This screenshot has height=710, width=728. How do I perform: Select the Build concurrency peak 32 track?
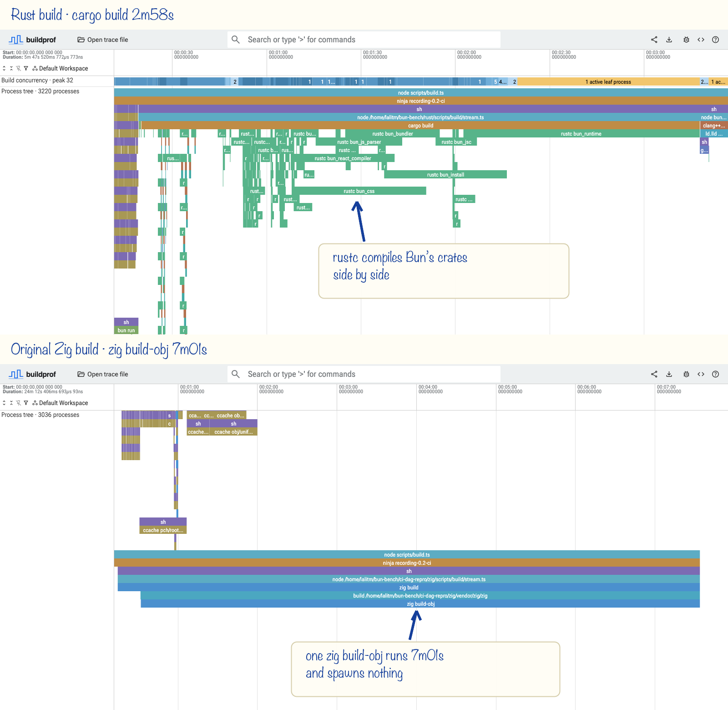coord(37,81)
